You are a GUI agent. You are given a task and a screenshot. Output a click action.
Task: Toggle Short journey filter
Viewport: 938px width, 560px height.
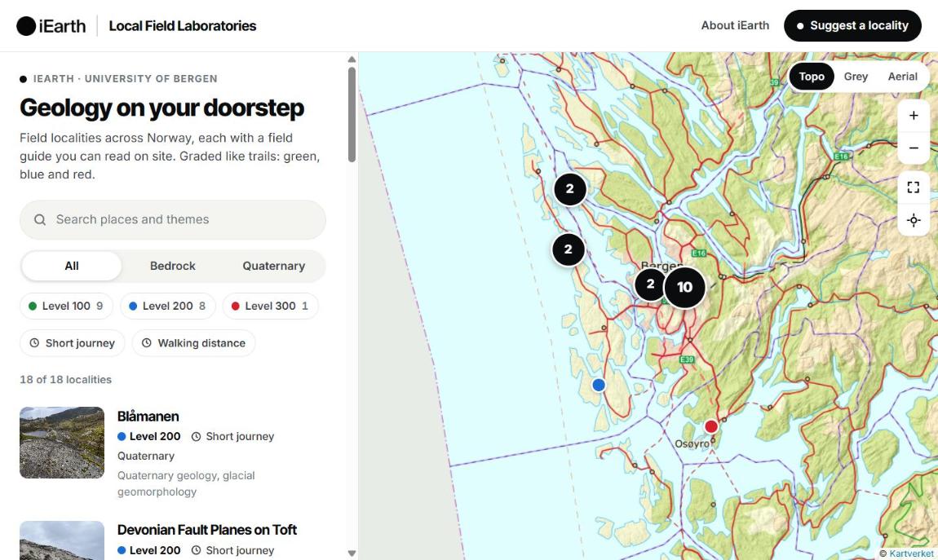(73, 343)
